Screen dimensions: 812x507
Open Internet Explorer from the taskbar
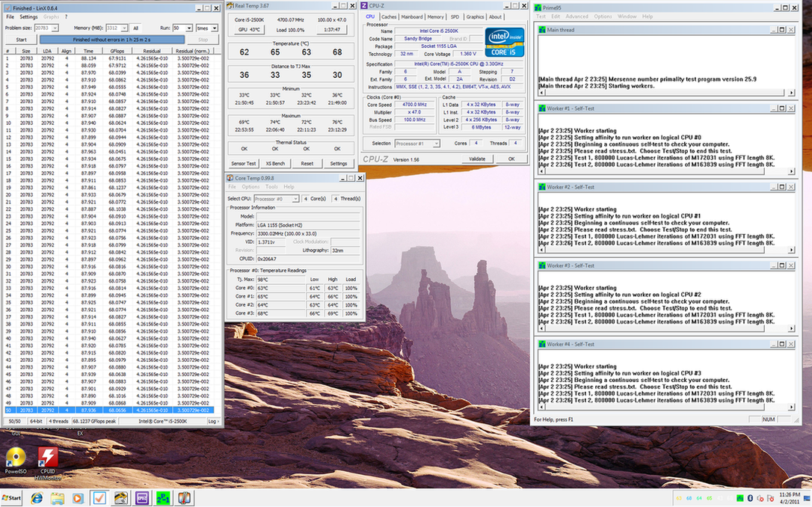pyautogui.click(x=37, y=497)
